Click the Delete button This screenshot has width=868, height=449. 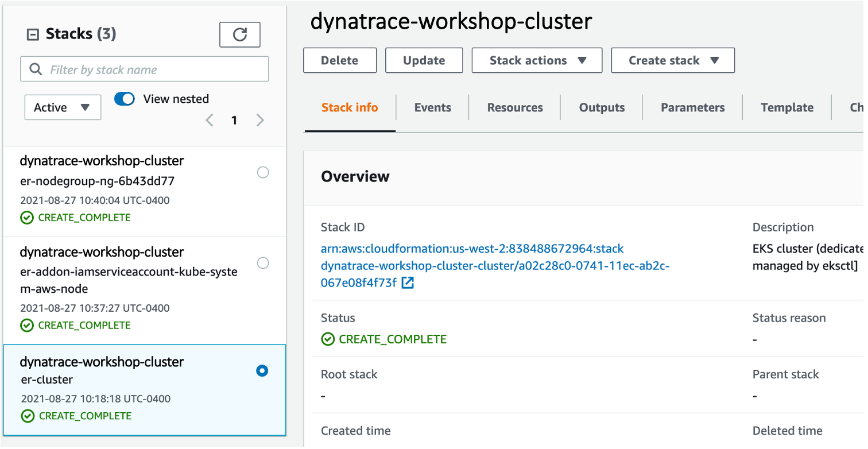[340, 60]
